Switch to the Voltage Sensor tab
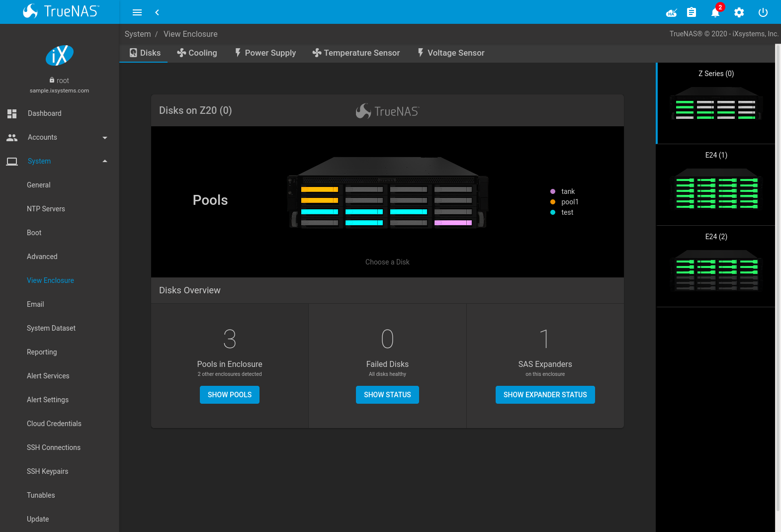The width and height of the screenshot is (781, 532). (x=450, y=53)
